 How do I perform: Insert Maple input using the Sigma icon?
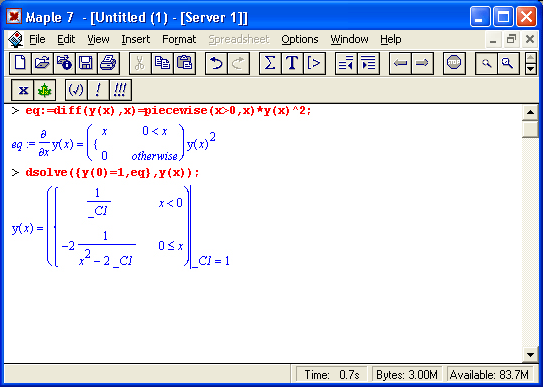pos(270,63)
